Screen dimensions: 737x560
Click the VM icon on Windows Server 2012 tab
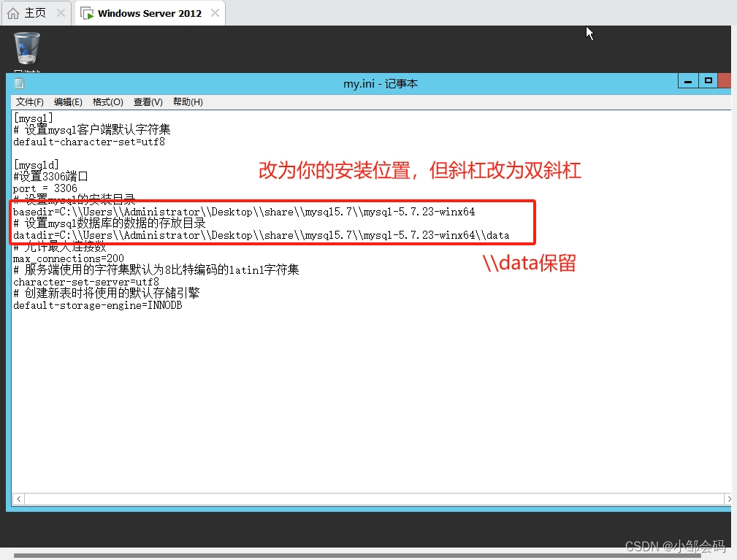pyautogui.click(x=87, y=13)
